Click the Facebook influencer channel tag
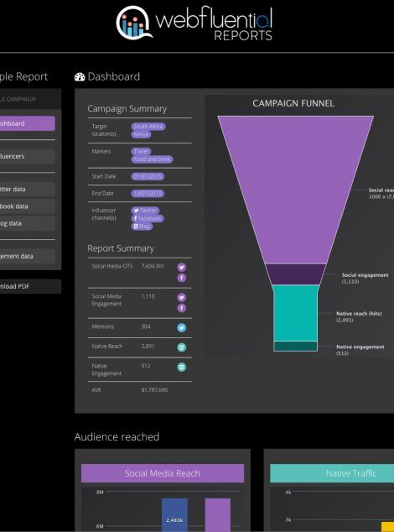The image size is (394, 532). 148,218
